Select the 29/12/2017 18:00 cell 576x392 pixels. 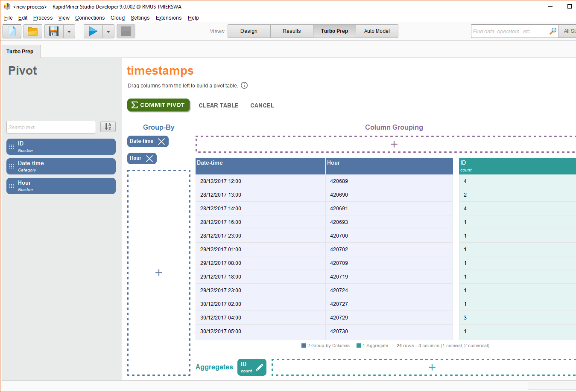260,277
